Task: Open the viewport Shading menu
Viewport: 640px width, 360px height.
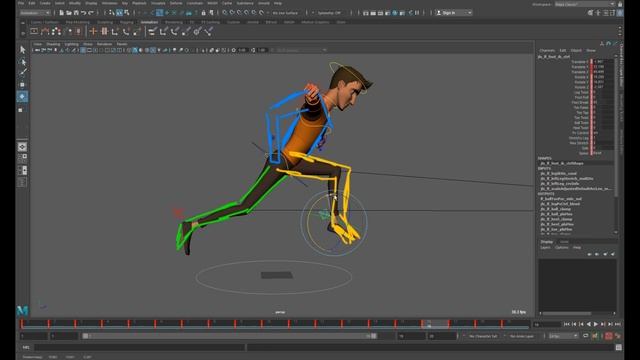Action: pyautogui.click(x=53, y=44)
